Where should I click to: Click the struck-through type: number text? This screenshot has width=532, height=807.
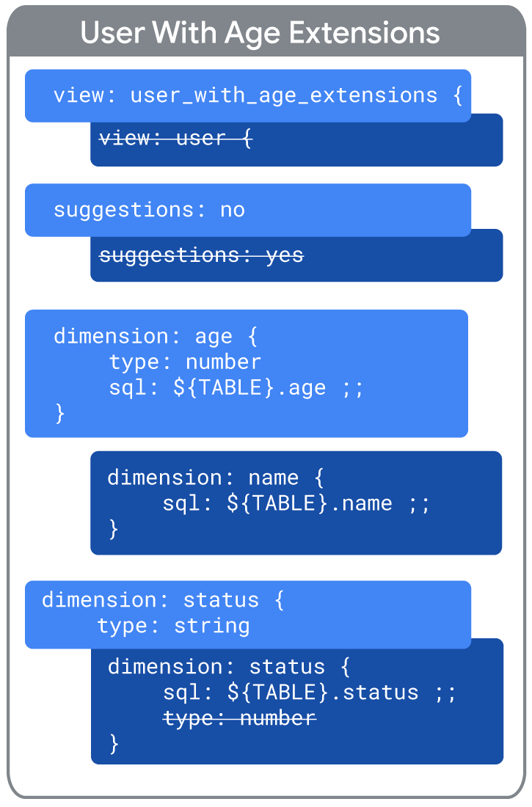[x=239, y=718]
